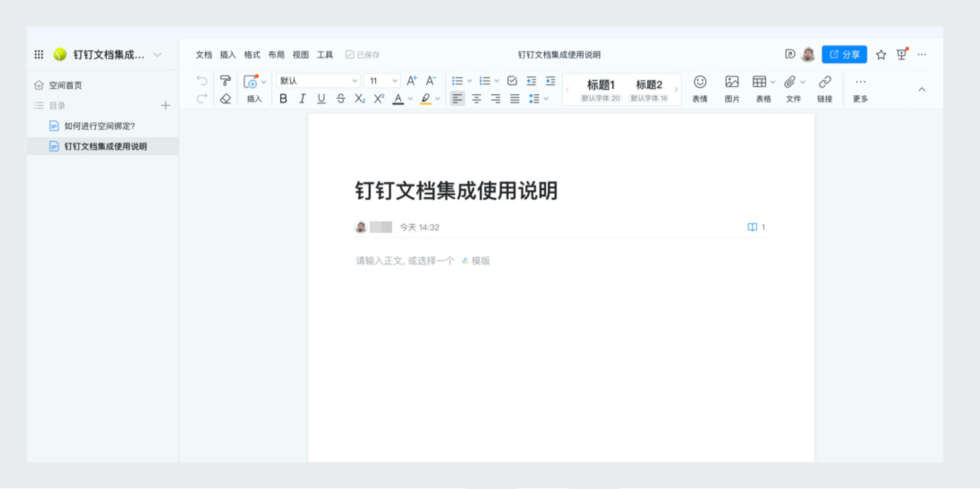Open the edit history icon beside avatar
Image resolution: width=980 pixels, height=489 pixels.
pos(790,54)
